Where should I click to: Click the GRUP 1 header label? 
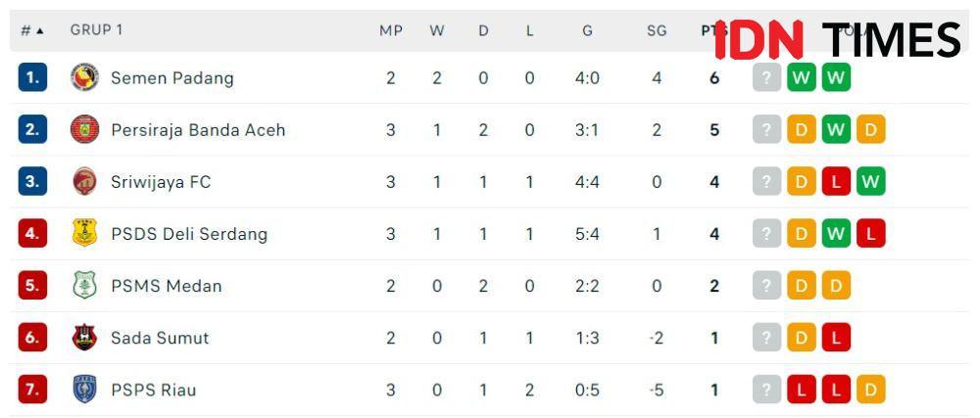(x=96, y=29)
